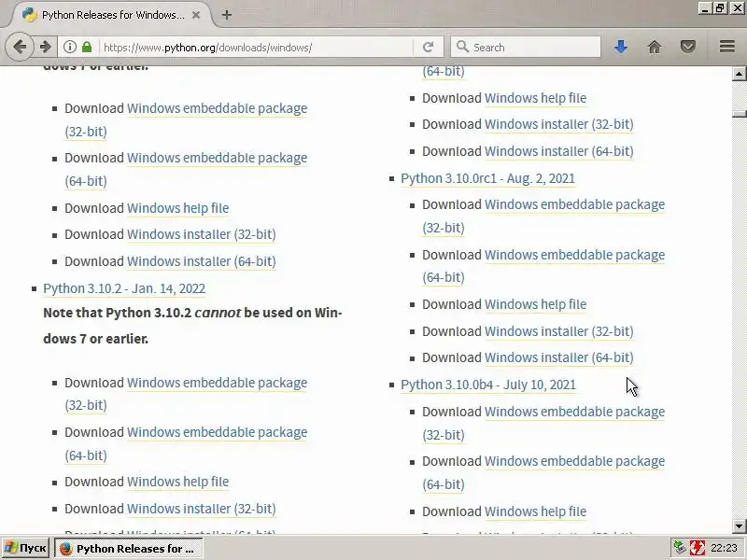Viewport: 747px width, 560px height.
Task: Download the 3.10.2 embeddable package (32-bit)
Action: coord(217,383)
